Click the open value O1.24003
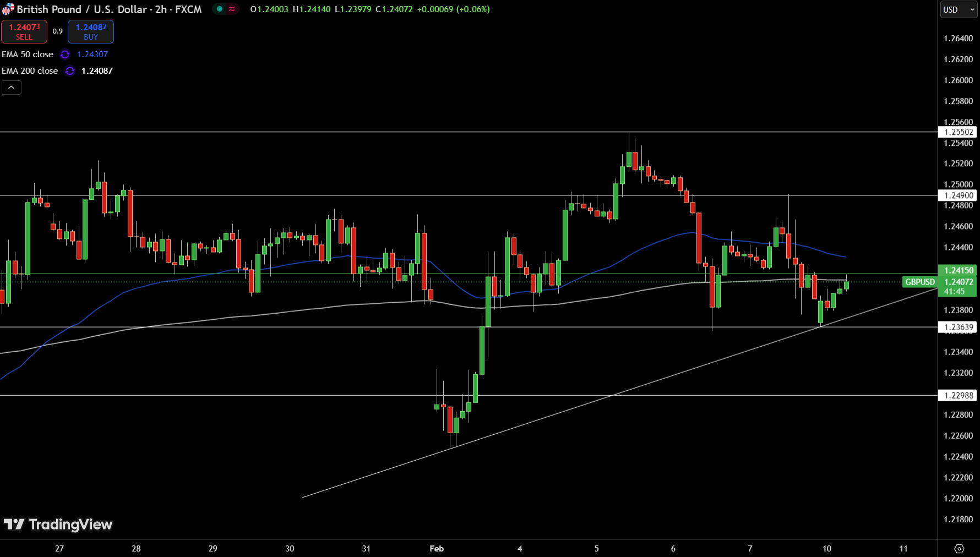This screenshot has height=557, width=980. tap(269, 9)
